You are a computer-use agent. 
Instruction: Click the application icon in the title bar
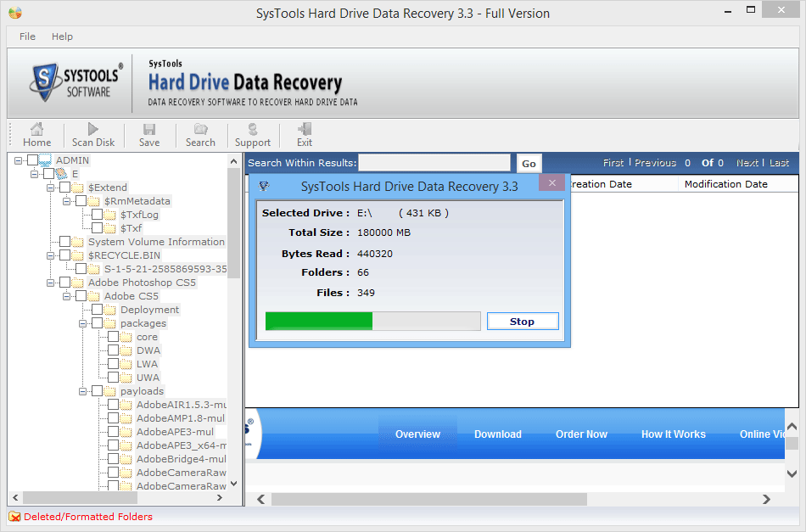[x=15, y=13]
